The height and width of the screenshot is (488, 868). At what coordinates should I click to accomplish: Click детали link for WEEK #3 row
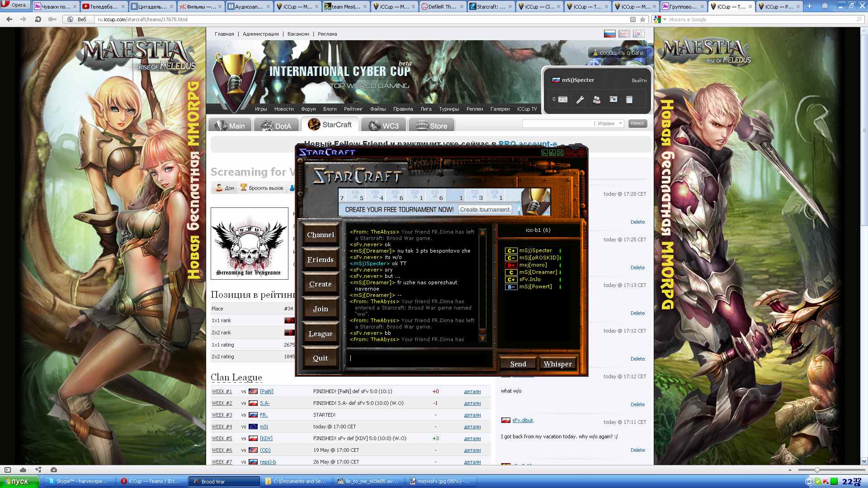(x=472, y=415)
